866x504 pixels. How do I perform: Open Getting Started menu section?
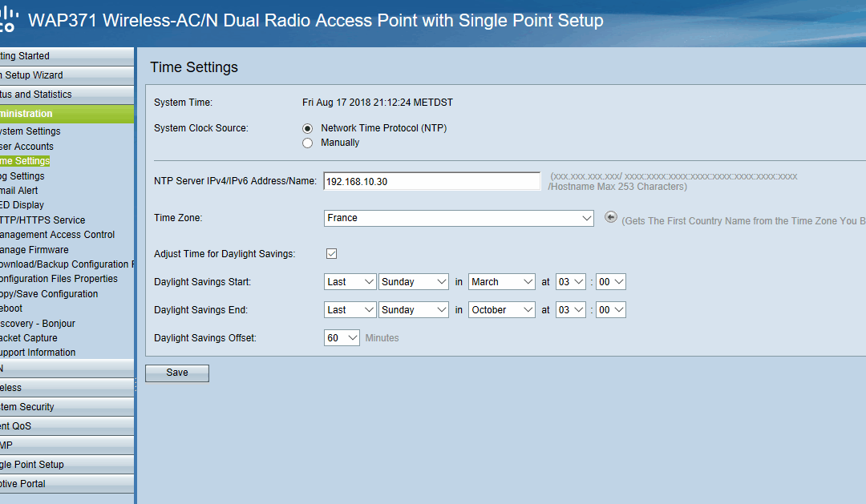pos(67,56)
